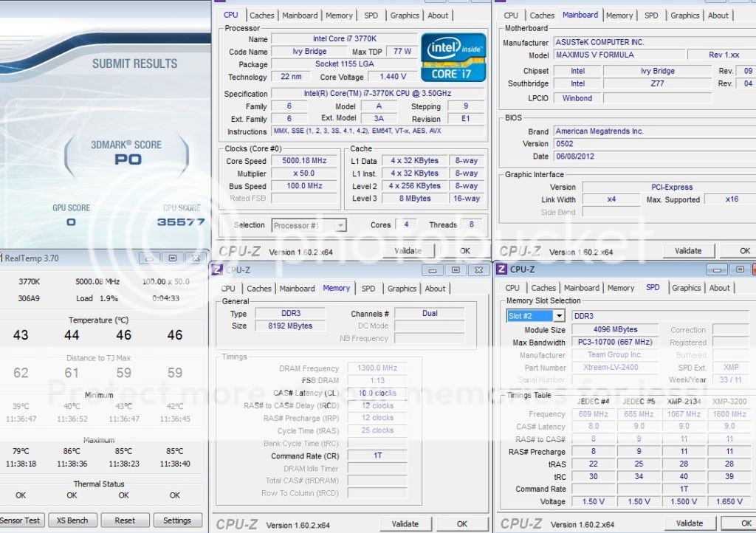The height and width of the screenshot is (533, 756).
Task: Click the CPU-Z Z logo icon in SPD window title bar
Action: (501, 269)
